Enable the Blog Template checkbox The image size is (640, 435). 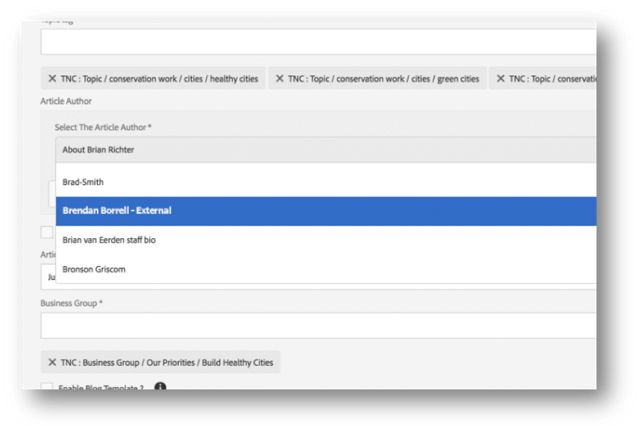point(47,387)
